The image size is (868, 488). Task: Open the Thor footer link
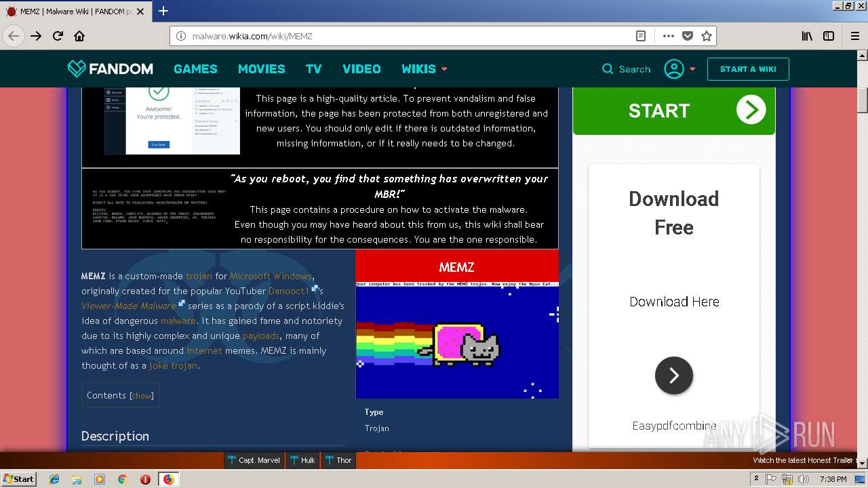338,460
